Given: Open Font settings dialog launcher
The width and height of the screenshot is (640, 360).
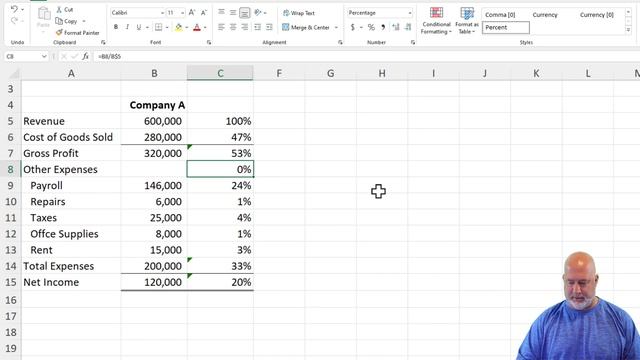Looking at the screenshot, I should 209,42.
